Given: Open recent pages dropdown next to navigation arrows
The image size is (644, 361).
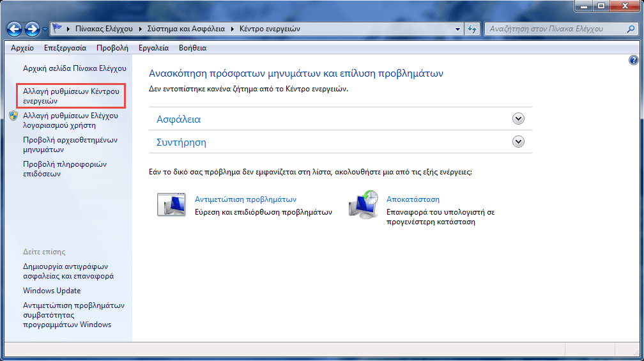Looking at the screenshot, I should [45, 29].
